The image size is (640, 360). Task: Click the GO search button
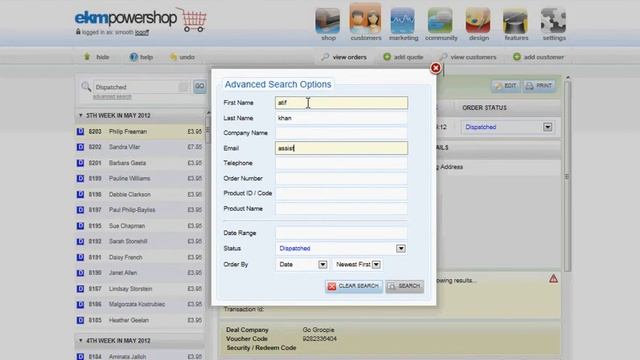coord(200,86)
